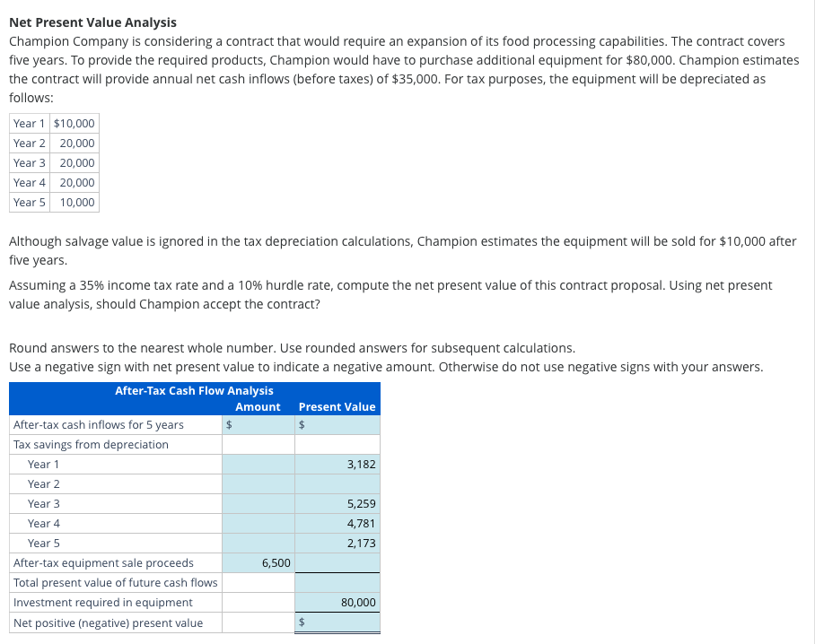Click the Year 3 amount input cell
The width and height of the screenshot is (815, 644).
(259, 503)
